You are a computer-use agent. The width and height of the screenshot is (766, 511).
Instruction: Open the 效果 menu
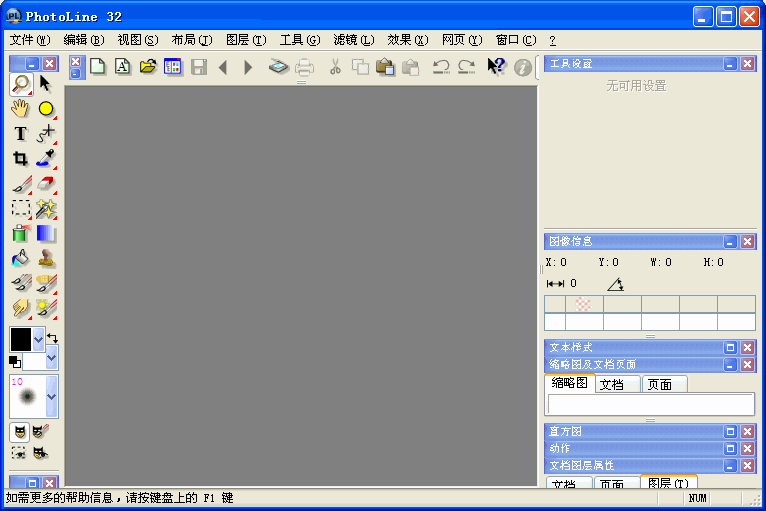[x=408, y=40]
